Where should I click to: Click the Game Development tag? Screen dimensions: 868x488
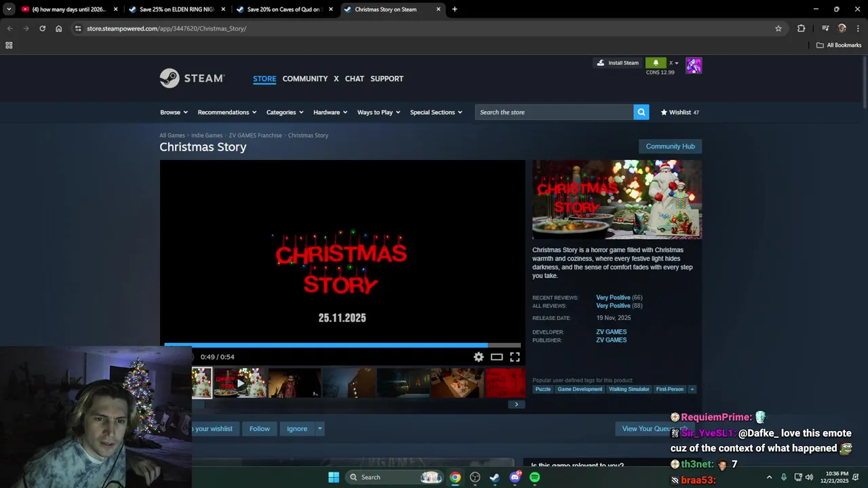pos(580,389)
